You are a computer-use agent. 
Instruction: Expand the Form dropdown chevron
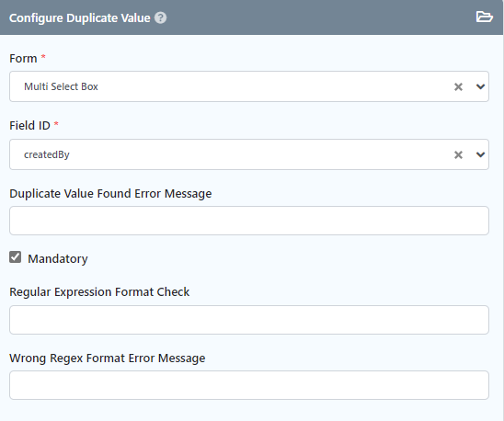pyautogui.click(x=480, y=86)
